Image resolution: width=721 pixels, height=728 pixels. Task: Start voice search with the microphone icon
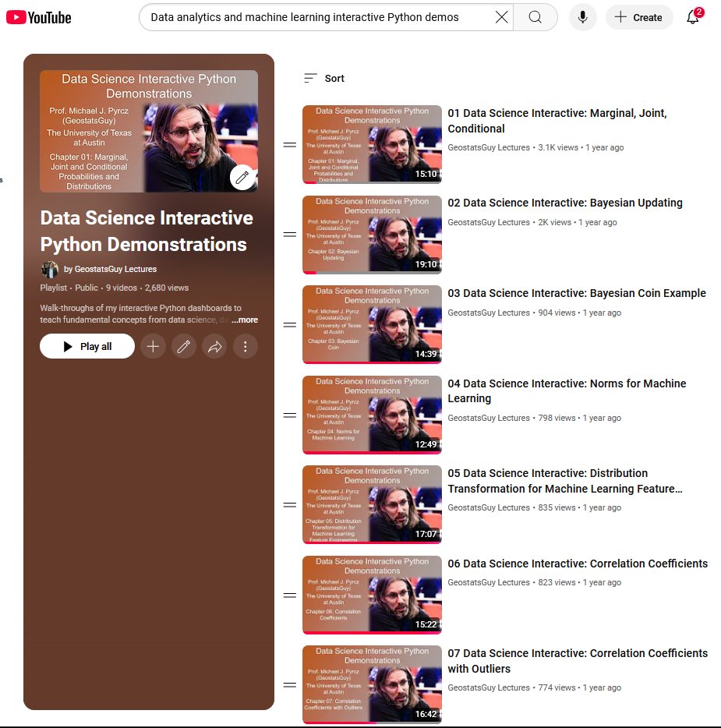(x=582, y=17)
